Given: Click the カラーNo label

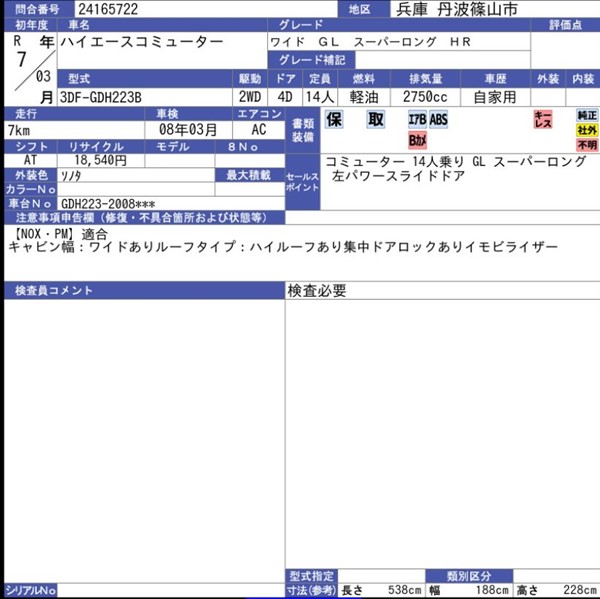Looking at the screenshot, I should 31,189.
